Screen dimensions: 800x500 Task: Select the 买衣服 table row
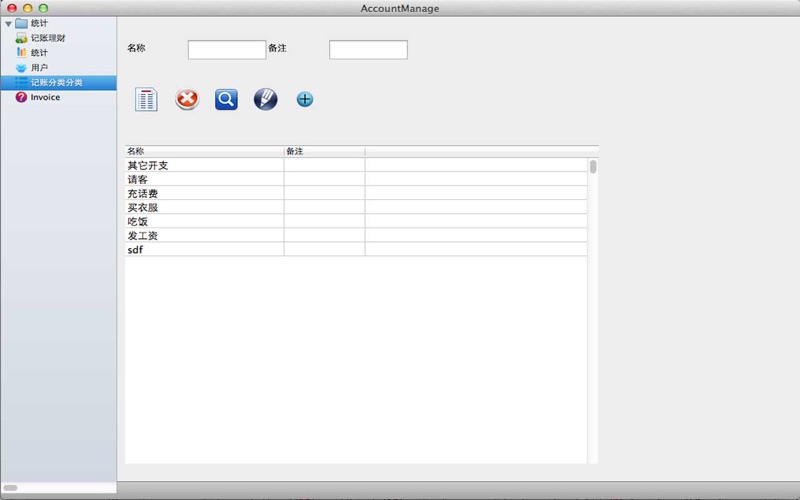[356, 207]
